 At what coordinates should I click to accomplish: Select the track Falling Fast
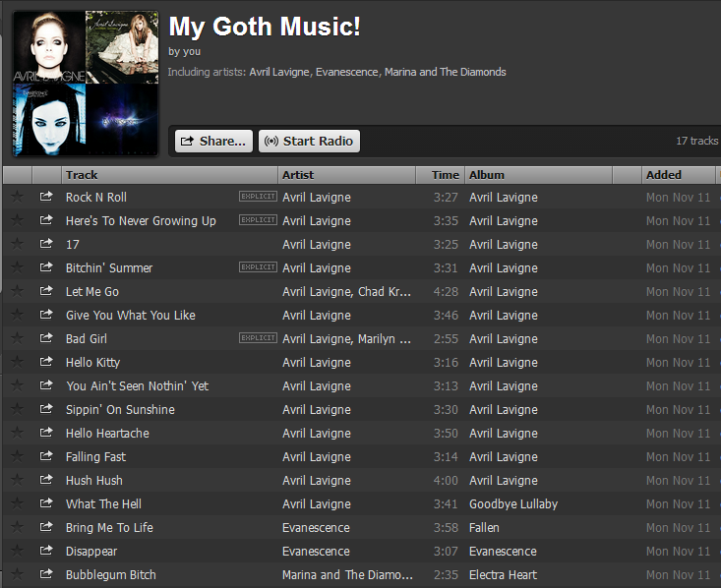[x=95, y=457]
